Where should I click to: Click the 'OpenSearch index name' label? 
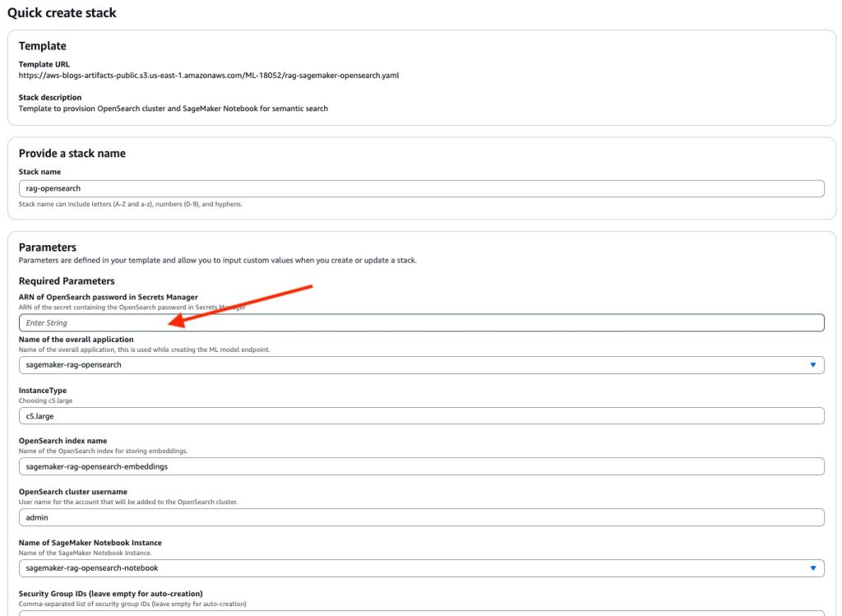pyautogui.click(x=62, y=441)
